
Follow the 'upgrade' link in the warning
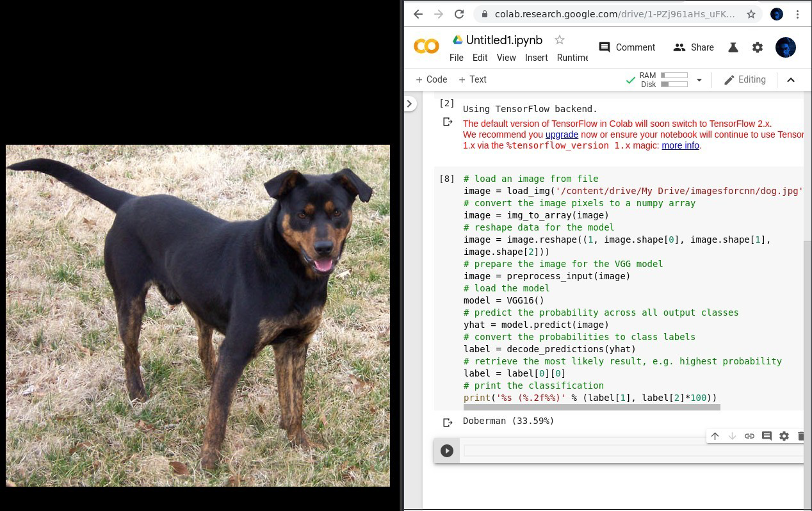point(562,134)
